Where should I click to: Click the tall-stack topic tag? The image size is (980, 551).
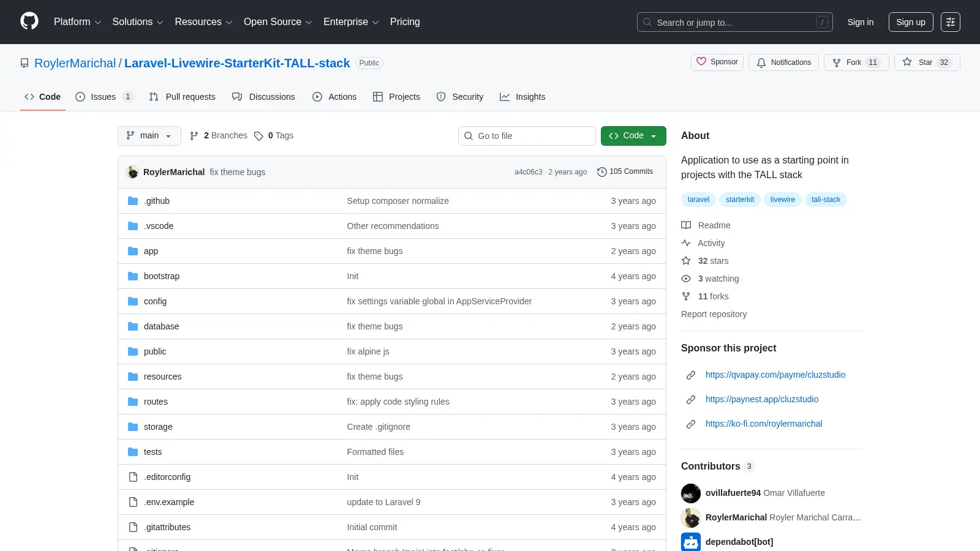(826, 200)
